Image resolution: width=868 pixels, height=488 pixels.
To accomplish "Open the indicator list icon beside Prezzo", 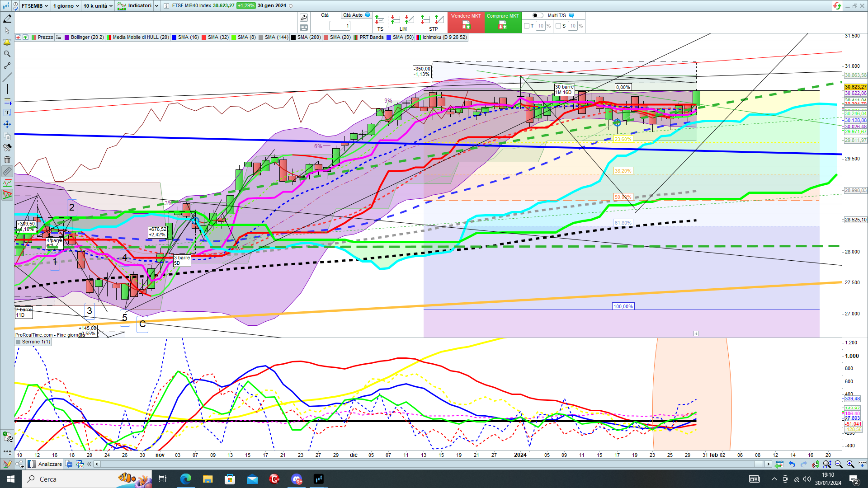I will point(59,37).
